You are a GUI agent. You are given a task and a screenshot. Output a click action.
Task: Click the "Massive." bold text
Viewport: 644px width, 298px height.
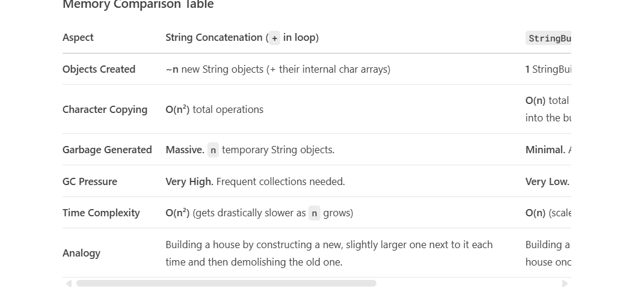[x=185, y=150]
